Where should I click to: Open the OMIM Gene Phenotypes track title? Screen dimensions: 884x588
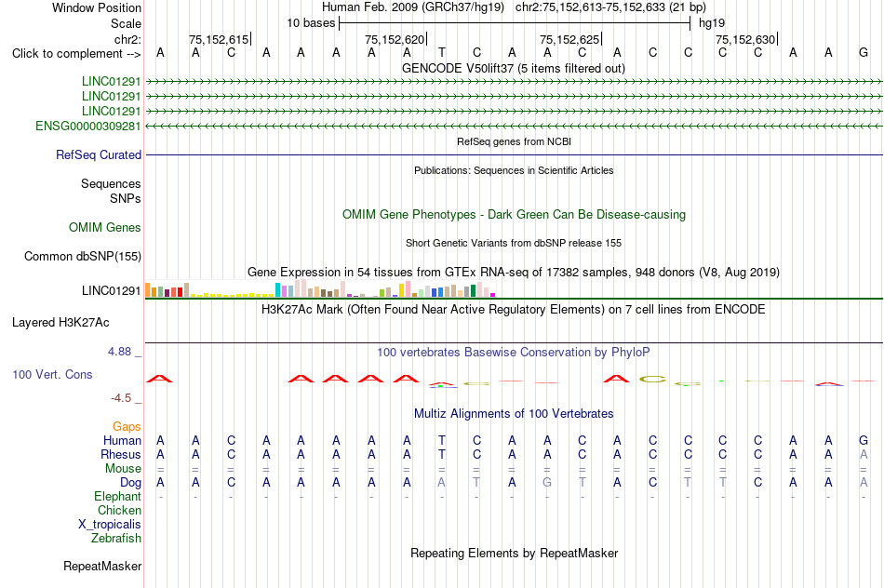515,214
